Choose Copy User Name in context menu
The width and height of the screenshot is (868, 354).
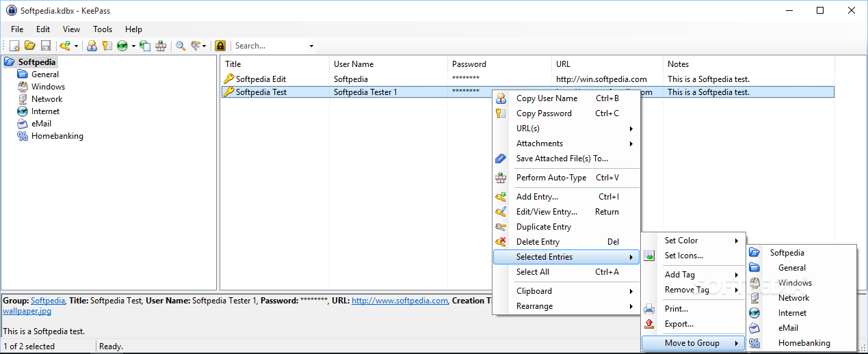coord(566,98)
